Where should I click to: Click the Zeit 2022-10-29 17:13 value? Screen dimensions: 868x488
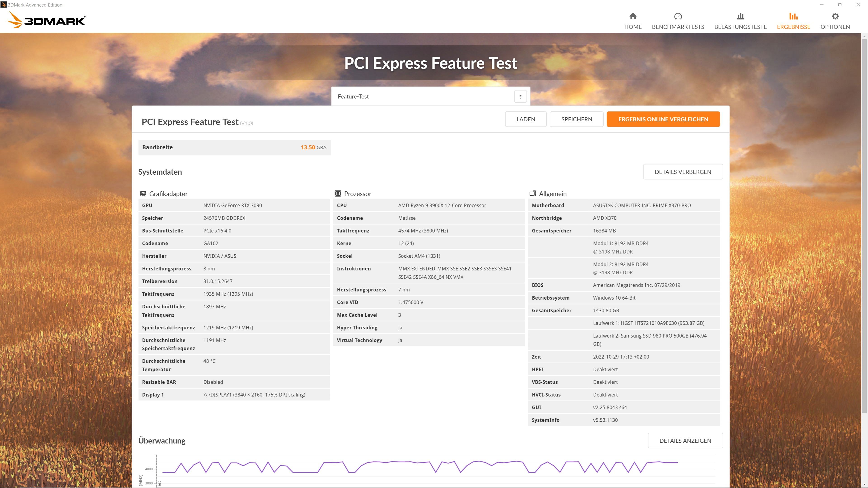tap(621, 357)
